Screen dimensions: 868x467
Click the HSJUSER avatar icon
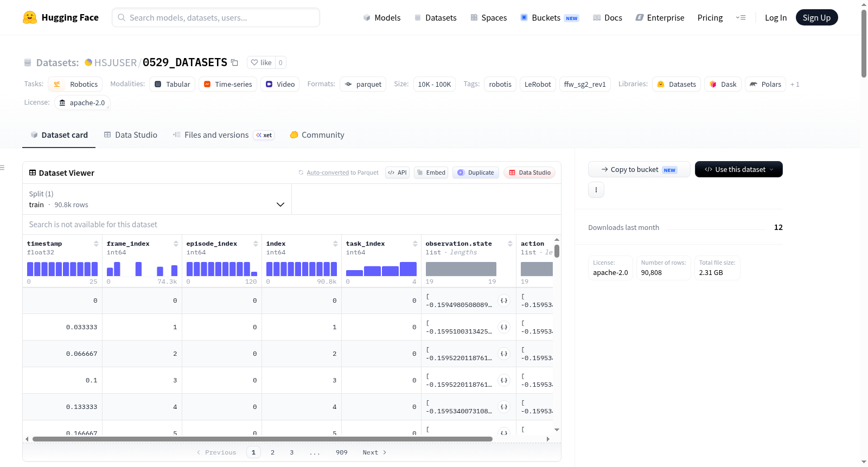coord(88,62)
